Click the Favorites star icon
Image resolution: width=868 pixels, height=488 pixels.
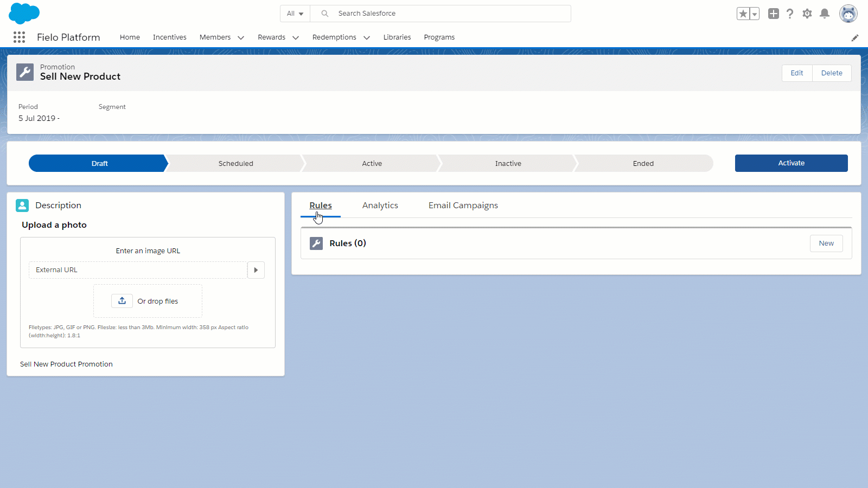coord(743,14)
